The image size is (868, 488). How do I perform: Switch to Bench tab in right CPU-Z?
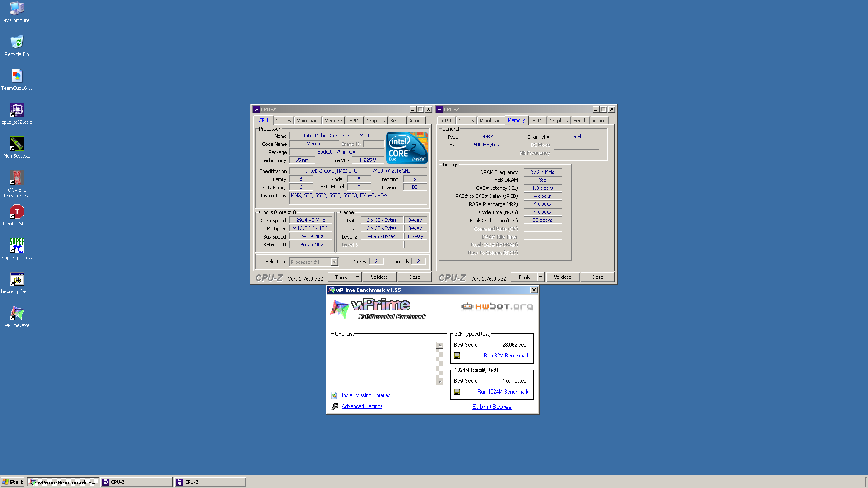[x=580, y=121]
